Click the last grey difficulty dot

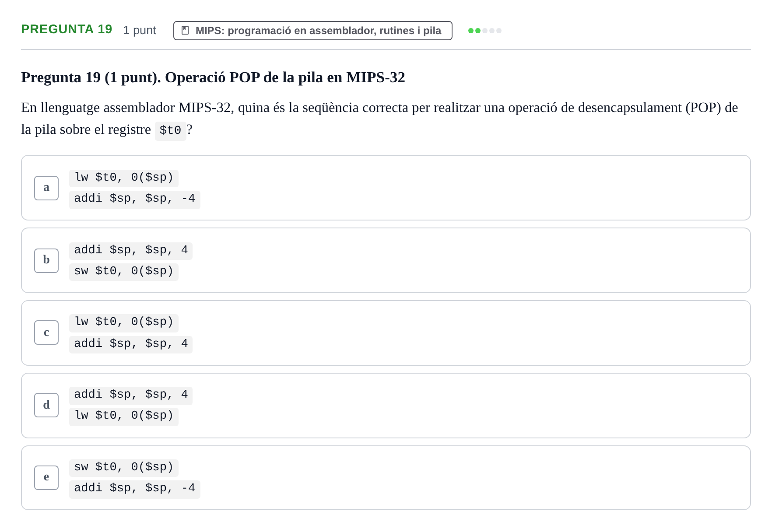(x=499, y=31)
